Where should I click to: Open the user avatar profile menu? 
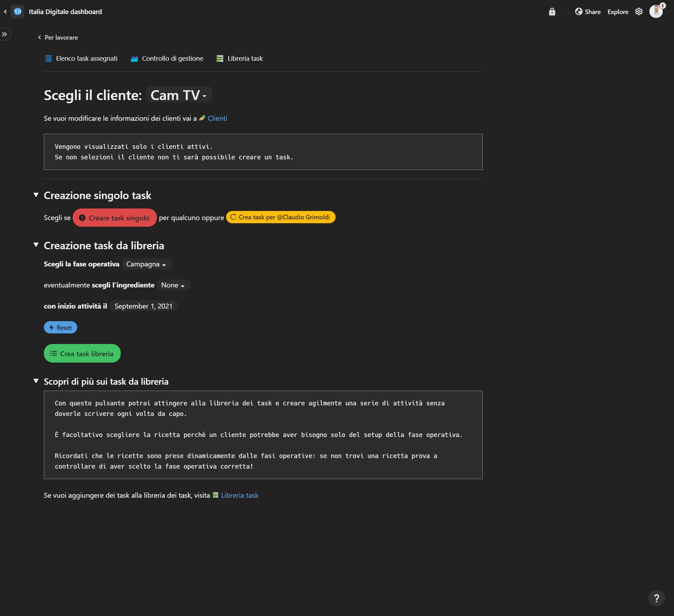click(x=655, y=12)
